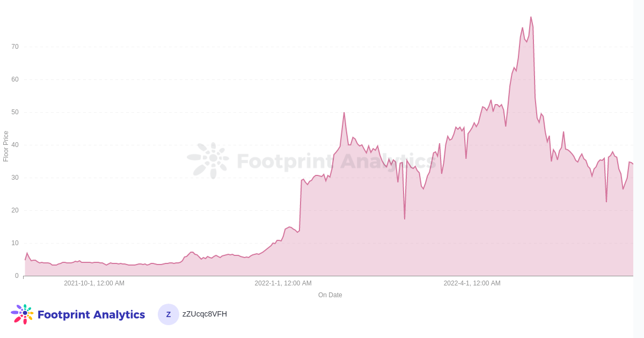Click the 20 value on y-axis
Screen dimensions: 644x338
click(15, 210)
